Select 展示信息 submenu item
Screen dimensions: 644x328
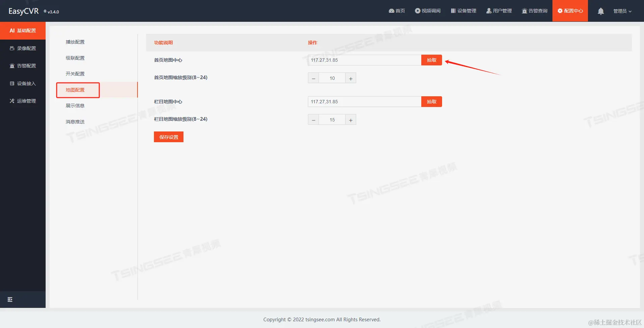75,106
